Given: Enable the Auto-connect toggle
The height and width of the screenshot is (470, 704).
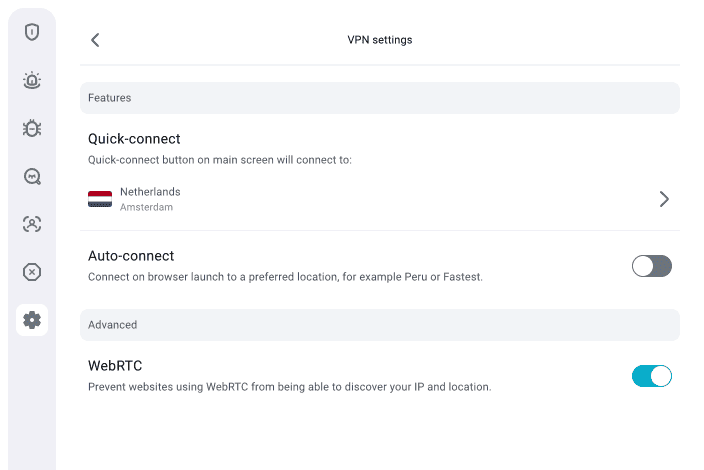Looking at the screenshot, I should 651,266.
